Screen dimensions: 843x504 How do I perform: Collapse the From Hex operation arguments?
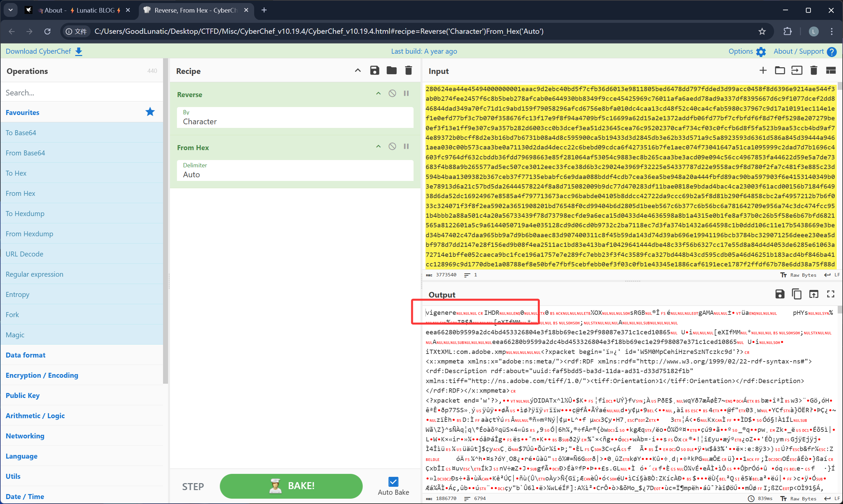378,146
